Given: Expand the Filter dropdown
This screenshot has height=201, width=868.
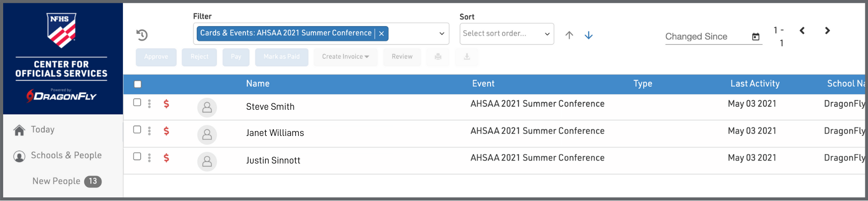Looking at the screenshot, I should pos(442,34).
